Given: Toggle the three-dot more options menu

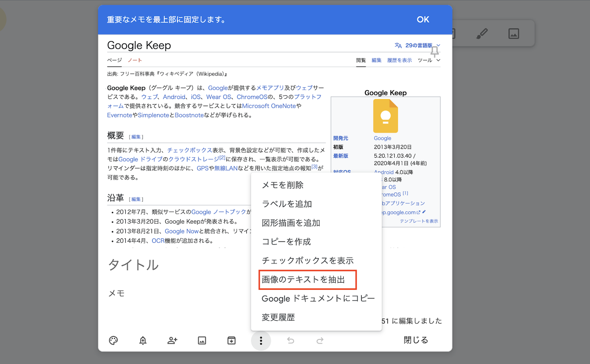Looking at the screenshot, I should [x=261, y=340].
